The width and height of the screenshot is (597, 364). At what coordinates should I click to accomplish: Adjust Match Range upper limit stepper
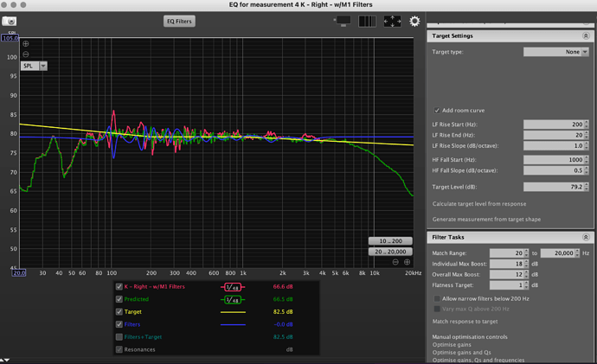(578, 253)
